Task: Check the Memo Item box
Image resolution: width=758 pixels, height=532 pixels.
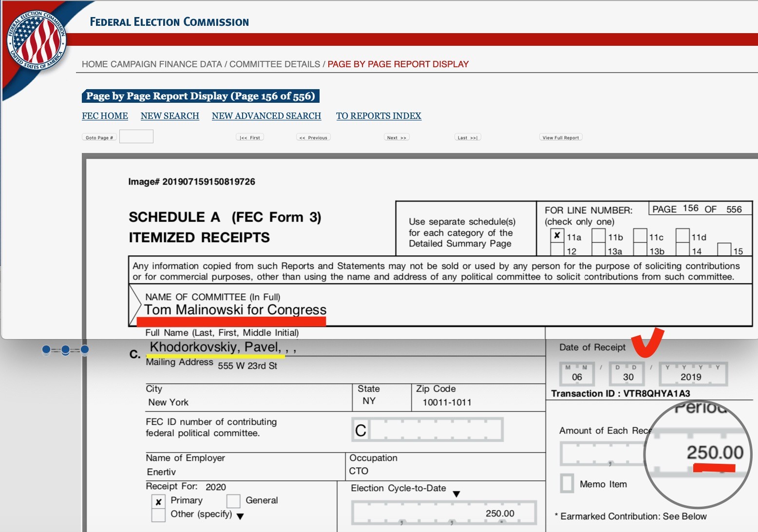Action: click(567, 484)
